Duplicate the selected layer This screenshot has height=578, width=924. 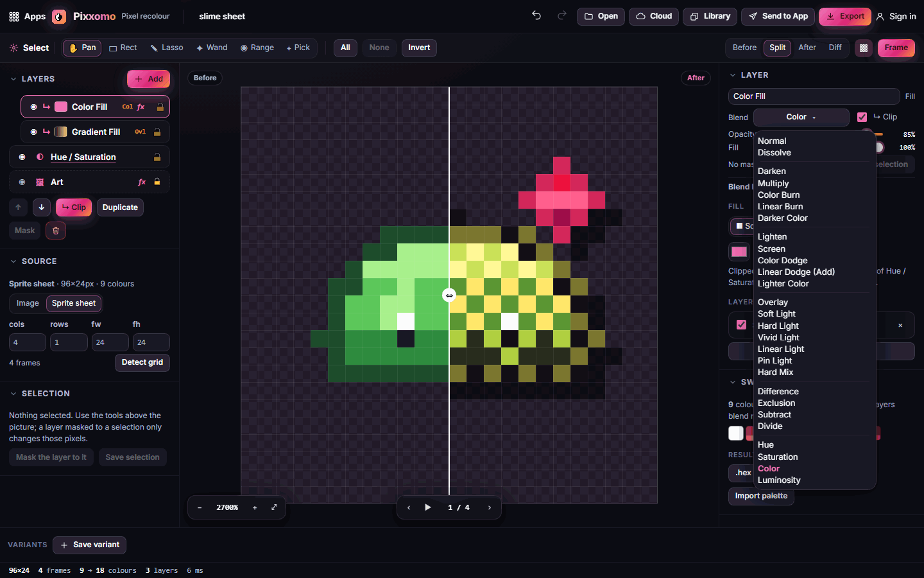pyautogui.click(x=120, y=207)
